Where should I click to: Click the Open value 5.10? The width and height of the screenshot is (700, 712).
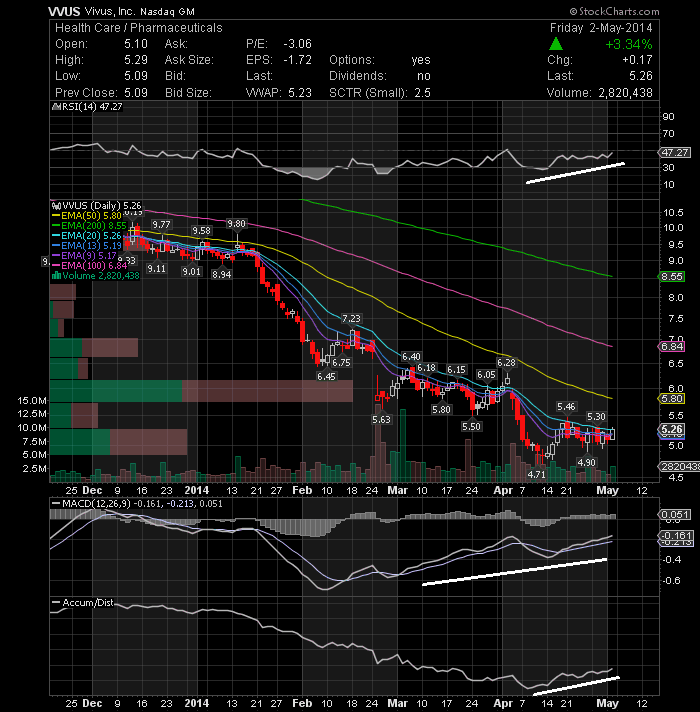pos(136,44)
